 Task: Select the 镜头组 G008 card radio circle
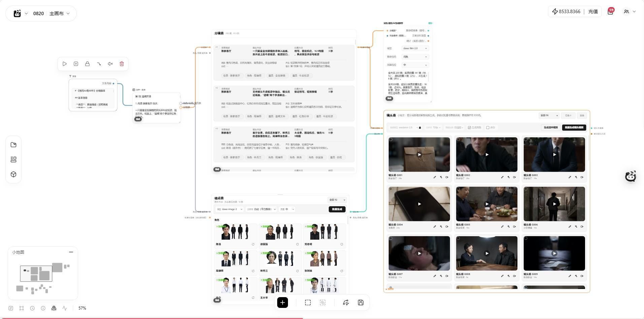tap(458, 238)
